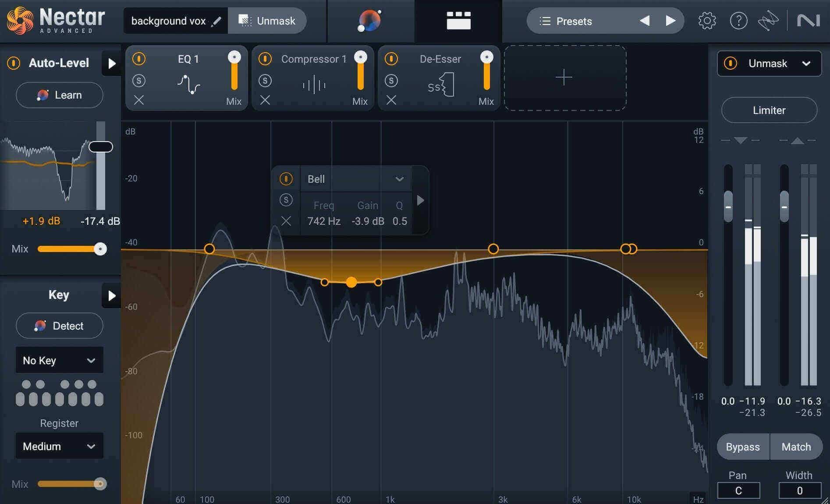Viewport: 830px width, 504px height.
Task: Toggle the C piano key in Key
Action: (20, 399)
